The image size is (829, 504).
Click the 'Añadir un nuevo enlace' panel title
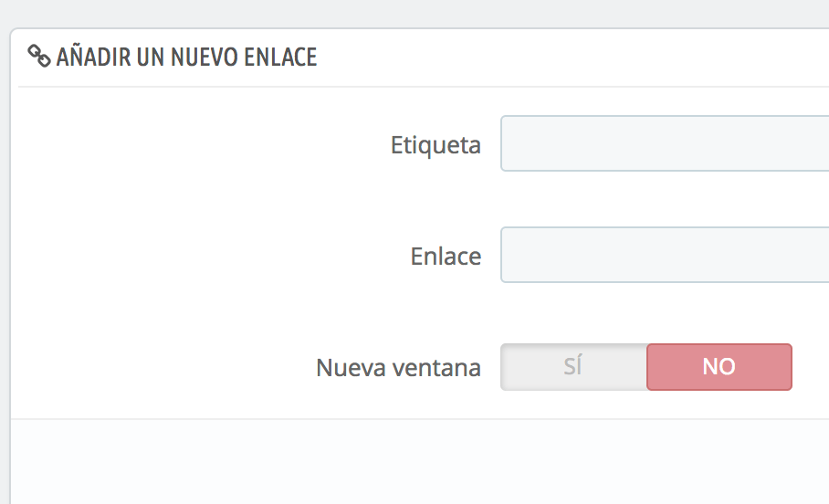186,57
